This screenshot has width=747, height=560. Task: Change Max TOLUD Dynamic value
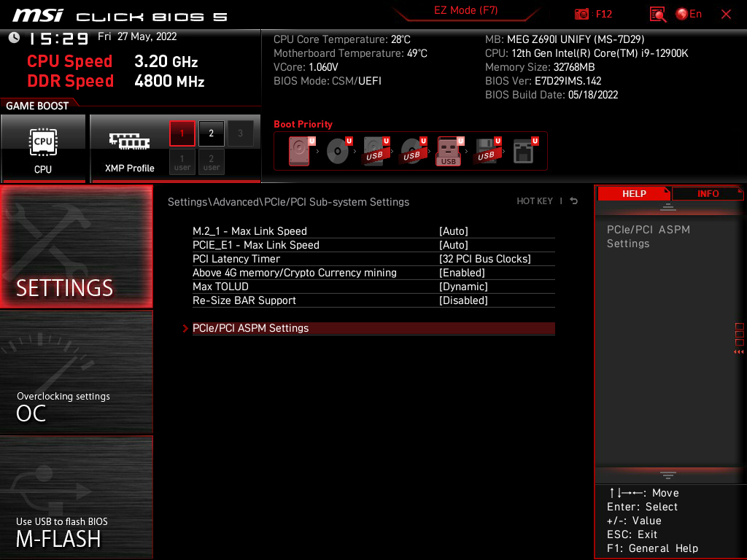(463, 287)
